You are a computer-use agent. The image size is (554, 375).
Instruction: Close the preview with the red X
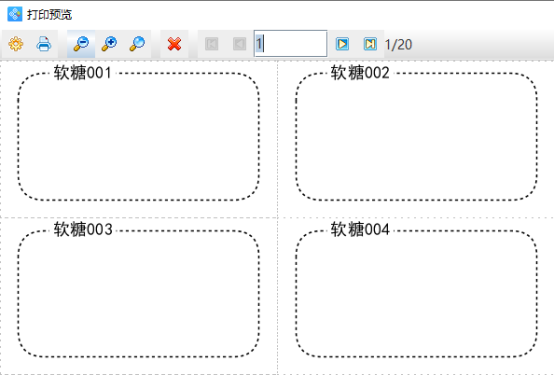(174, 44)
